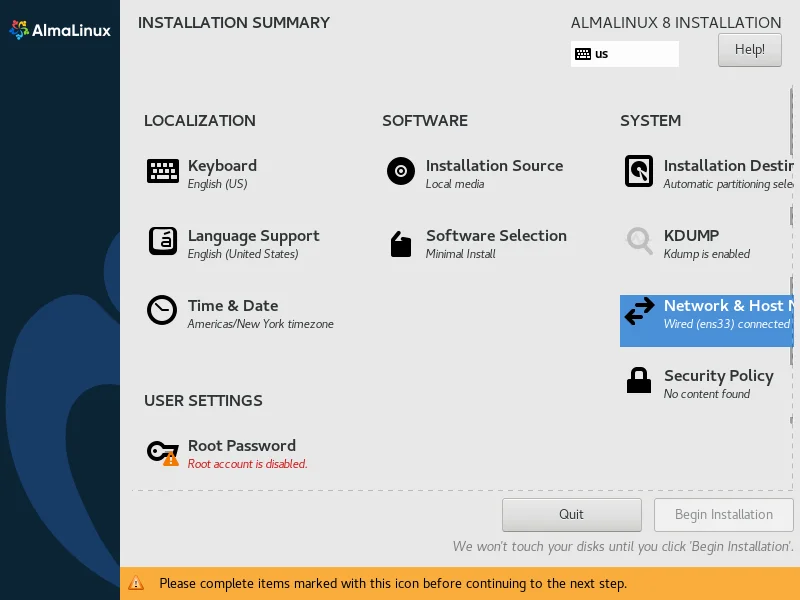Click 'English (US)' keyboard text
The height and width of the screenshot is (600, 800).
pos(217,184)
